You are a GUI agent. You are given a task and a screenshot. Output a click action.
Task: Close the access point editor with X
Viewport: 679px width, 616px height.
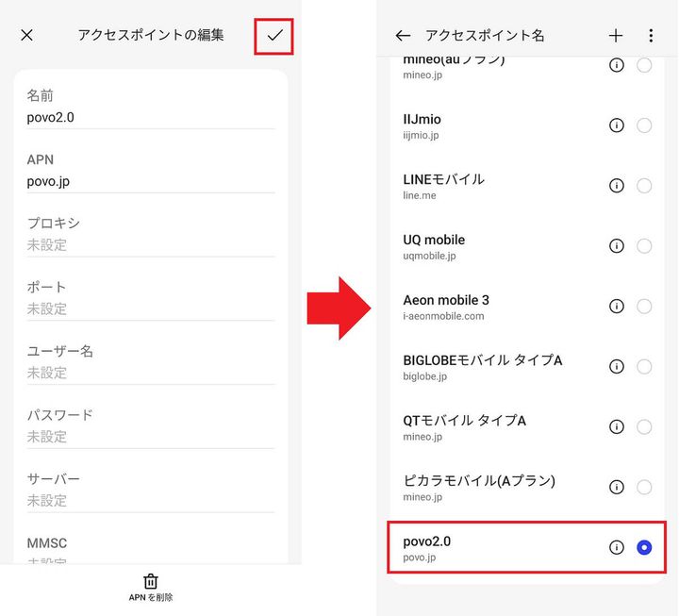(x=26, y=35)
